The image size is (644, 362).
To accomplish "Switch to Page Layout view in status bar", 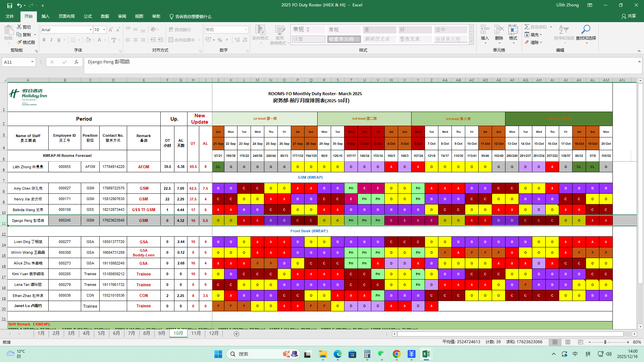I will (x=568, y=342).
